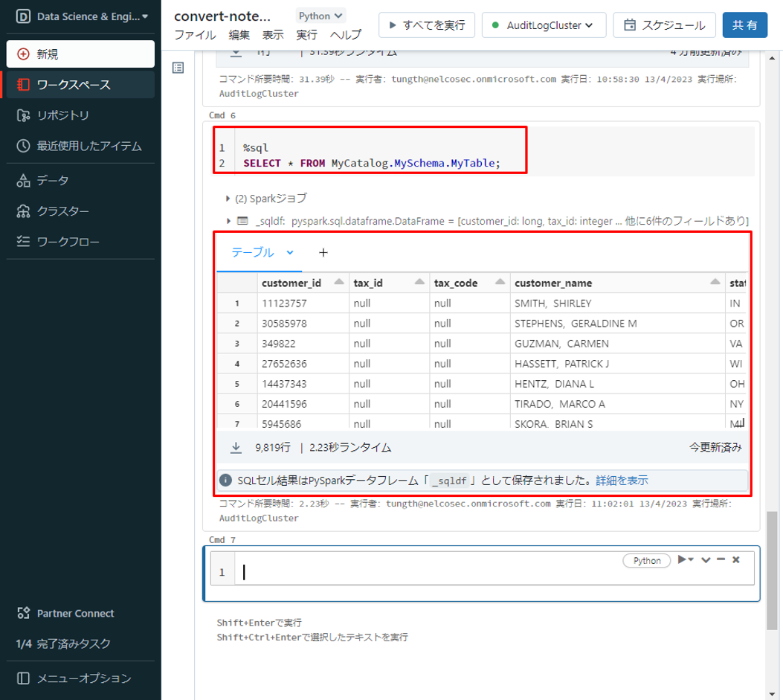Delete Cmd 7 cell with the X icon
The image size is (783, 700).
tap(735, 560)
